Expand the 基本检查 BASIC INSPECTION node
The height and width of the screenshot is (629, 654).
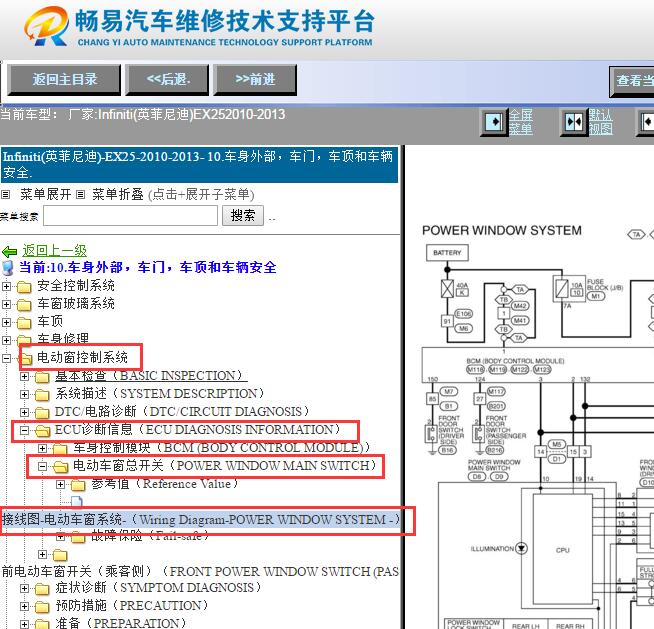pos(25,377)
